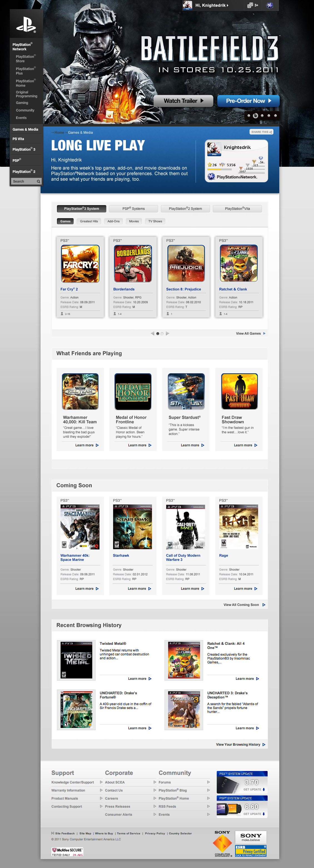Select the Movies filter tab
The width and height of the screenshot is (314, 868).
point(134,222)
